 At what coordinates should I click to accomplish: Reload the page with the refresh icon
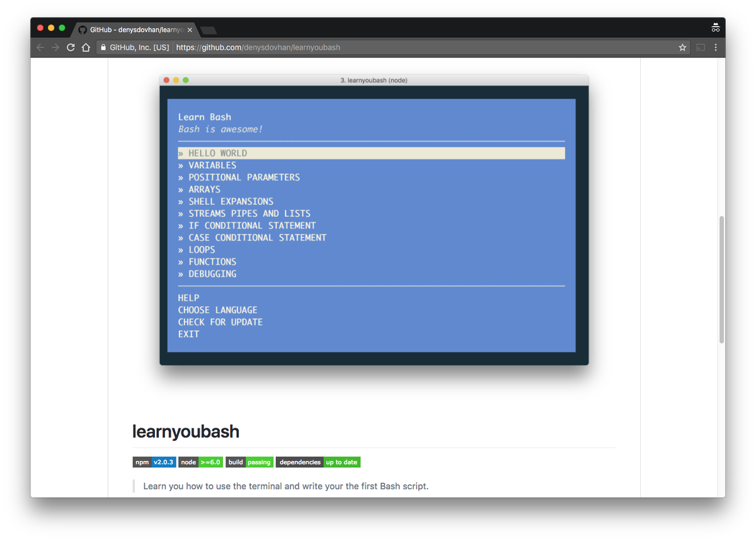coord(71,47)
